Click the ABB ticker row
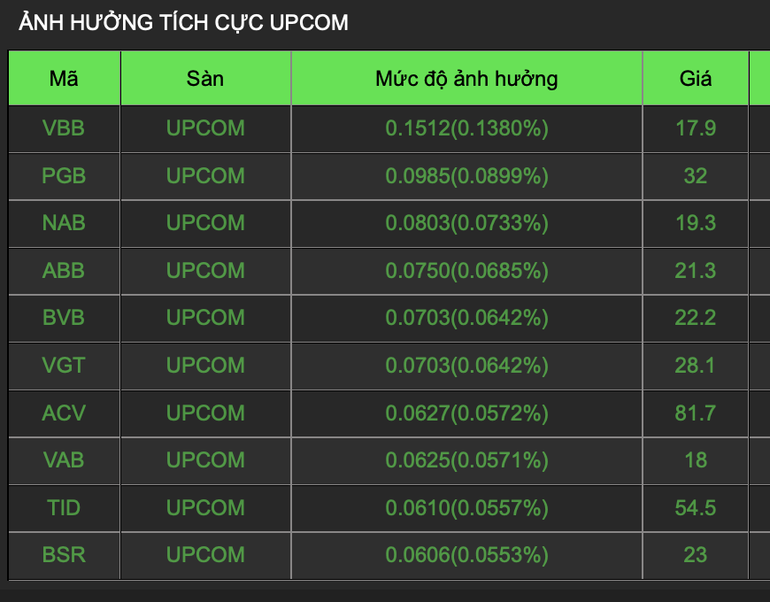 coord(64,271)
